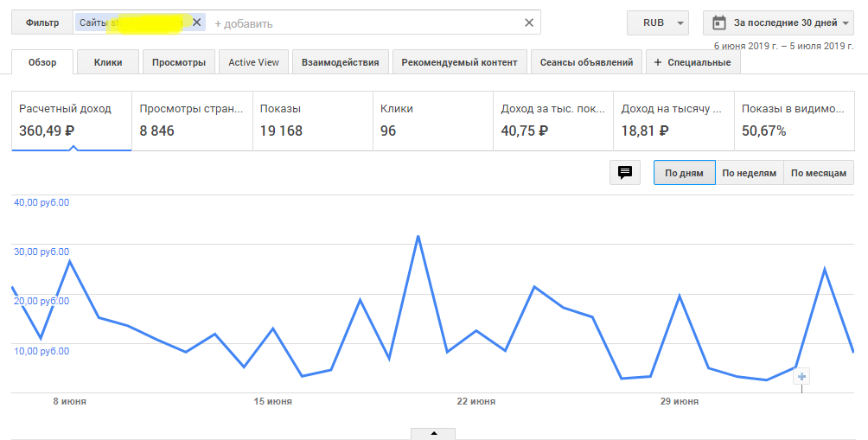Screen dimensions: 868x440
Task: Open the Active View tab
Action: (253, 62)
